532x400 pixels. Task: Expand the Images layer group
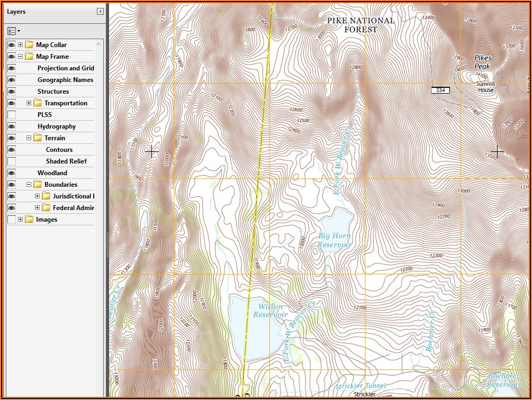point(21,220)
